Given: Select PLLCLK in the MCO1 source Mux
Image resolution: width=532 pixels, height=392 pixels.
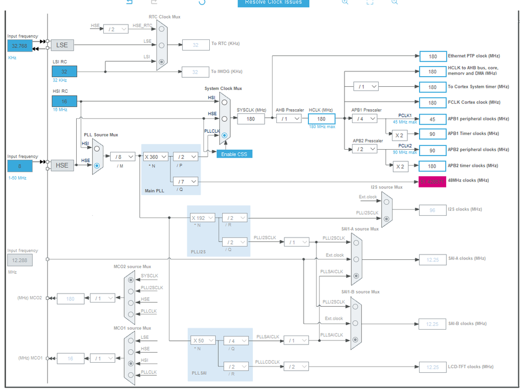Looking at the screenshot, I should coord(130,375).
